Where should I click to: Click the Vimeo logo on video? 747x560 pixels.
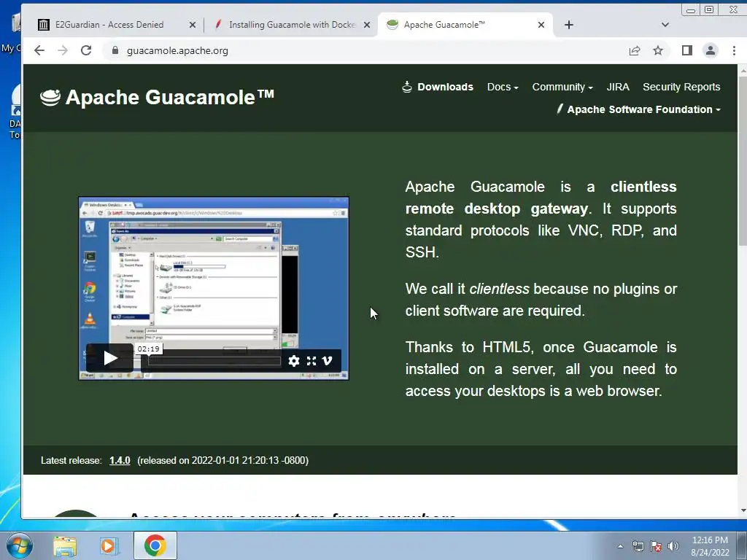(x=328, y=361)
